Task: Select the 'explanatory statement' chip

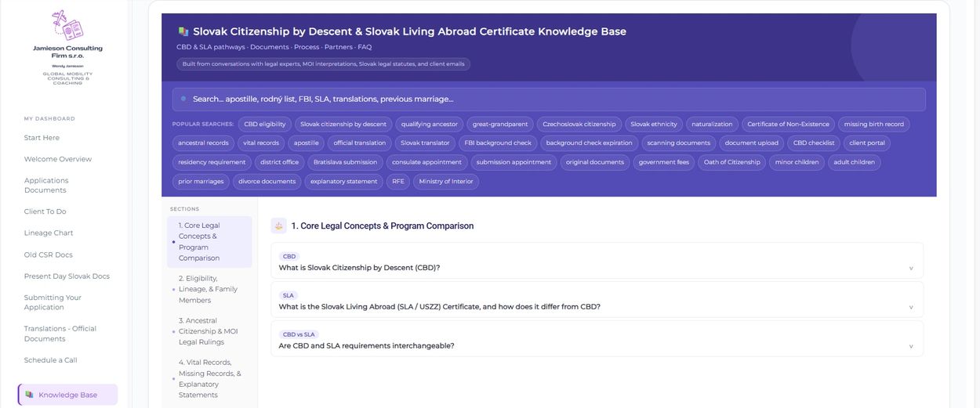Action: 344,181
